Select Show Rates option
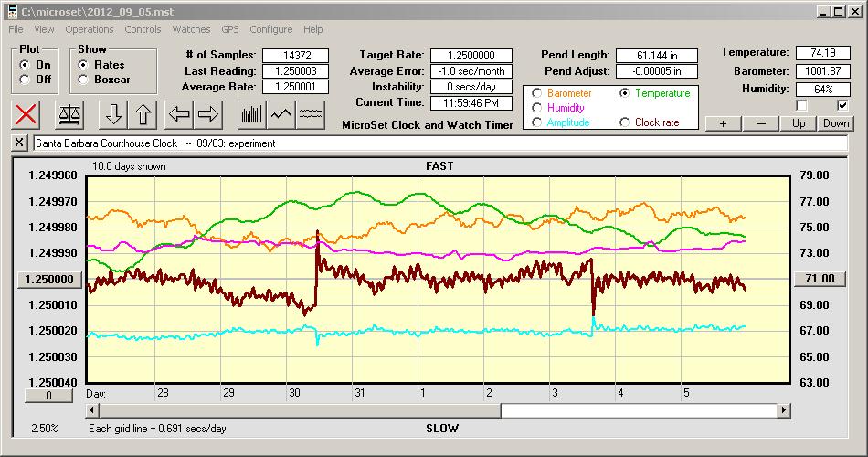Image resolution: width=868 pixels, height=457 pixels. tap(83, 65)
